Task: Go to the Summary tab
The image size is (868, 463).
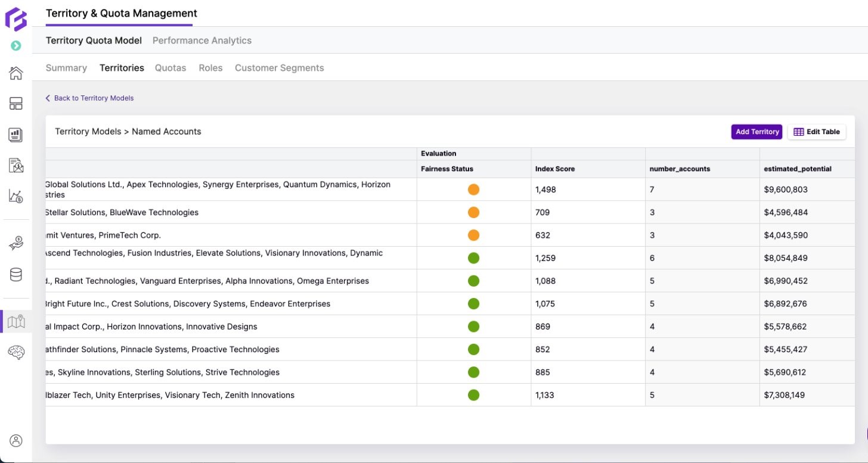Action: (x=66, y=68)
